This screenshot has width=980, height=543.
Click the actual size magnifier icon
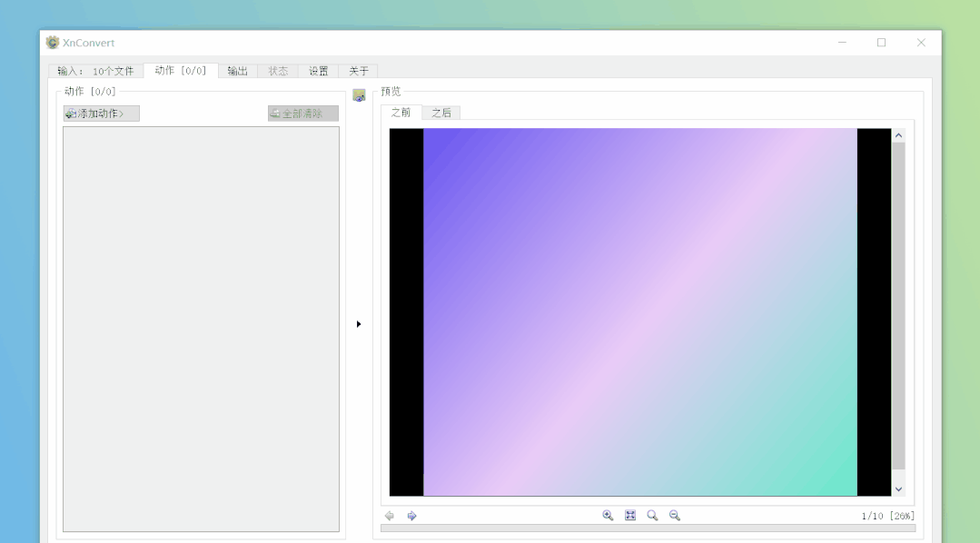tap(652, 515)
